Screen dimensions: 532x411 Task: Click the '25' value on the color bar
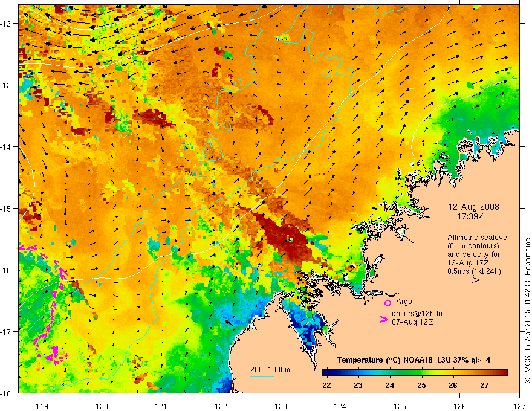(x=421, y=385)
